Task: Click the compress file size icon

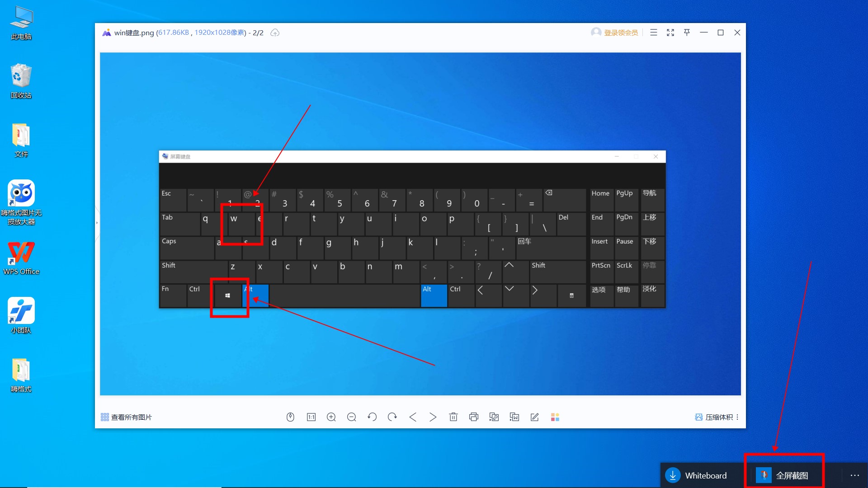Action: (696, 417)
